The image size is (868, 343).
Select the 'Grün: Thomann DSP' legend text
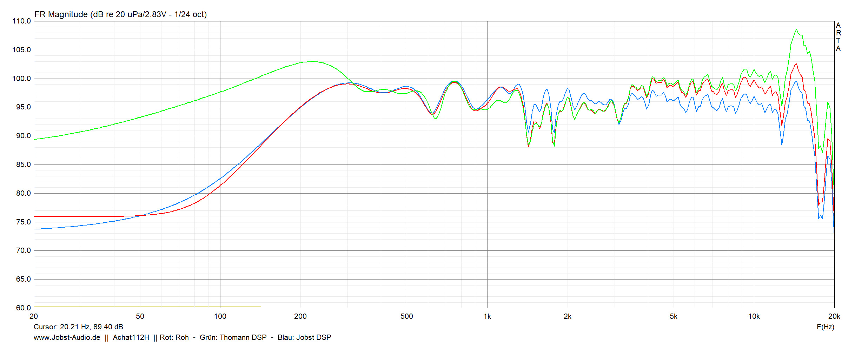pos(233,337)
